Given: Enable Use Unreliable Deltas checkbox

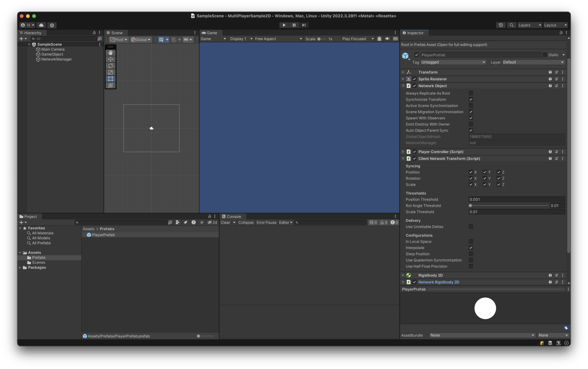Looking at the screenshot, I should pyautogui.click(x=471, y=227).
